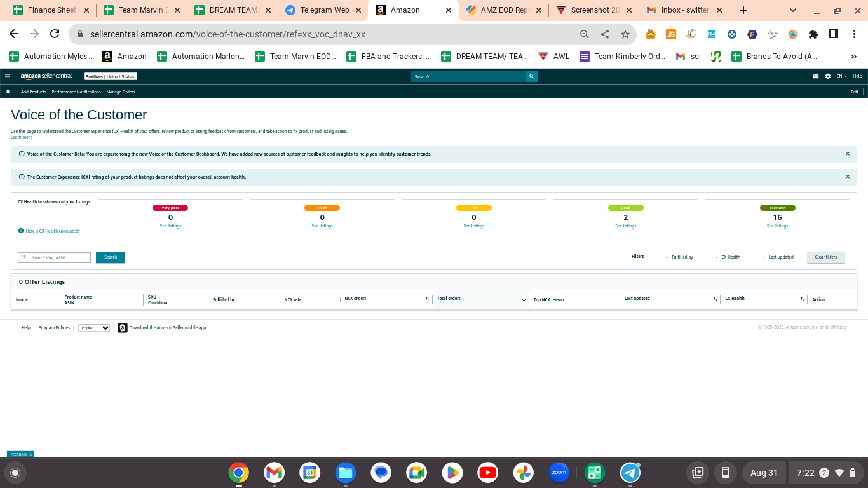Open Performance Notifications in navigation bar

click(x=76, y=92)
